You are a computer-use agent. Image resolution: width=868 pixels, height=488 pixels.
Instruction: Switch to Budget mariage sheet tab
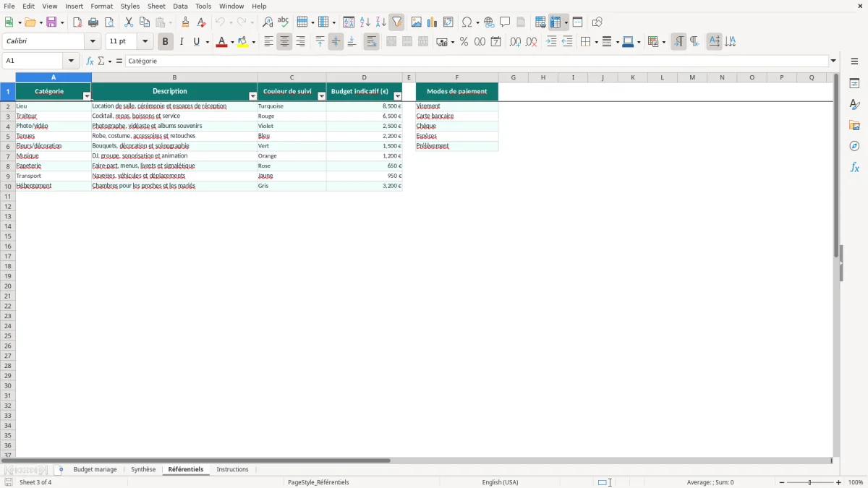coord(95,470)
